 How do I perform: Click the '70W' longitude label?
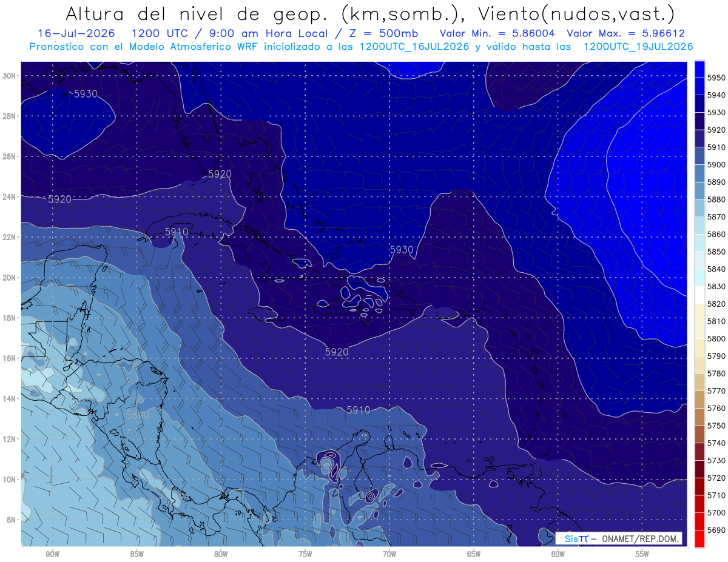[389, 554]
